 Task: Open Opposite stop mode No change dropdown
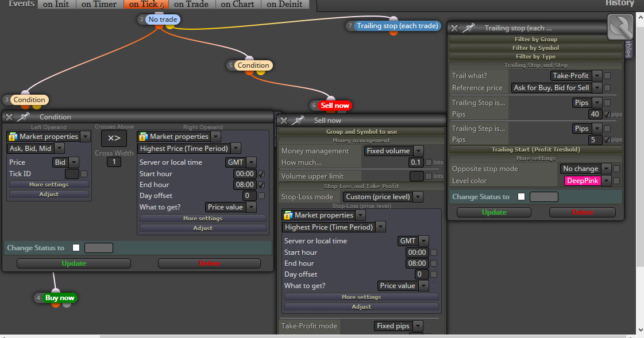click(x=607, y=169)
